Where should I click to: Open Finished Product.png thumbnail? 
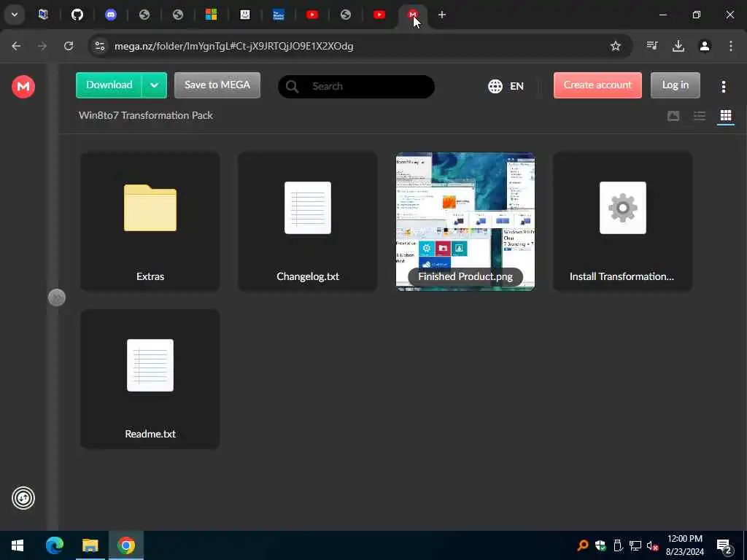[x=465, y=222]
